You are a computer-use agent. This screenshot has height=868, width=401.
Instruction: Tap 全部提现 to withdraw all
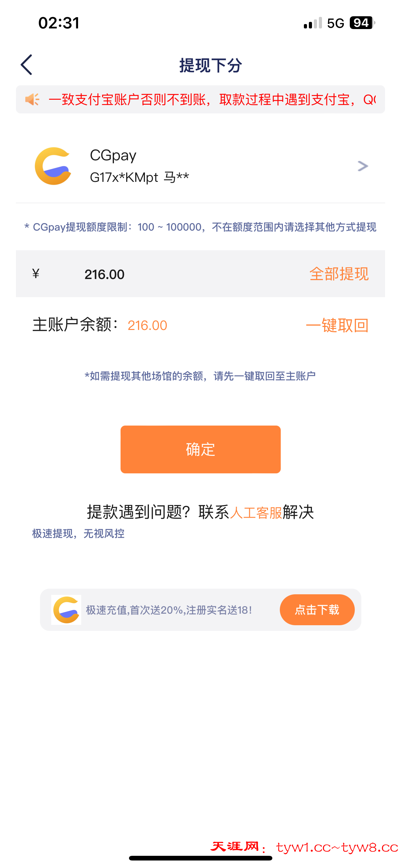coord(339,274)
